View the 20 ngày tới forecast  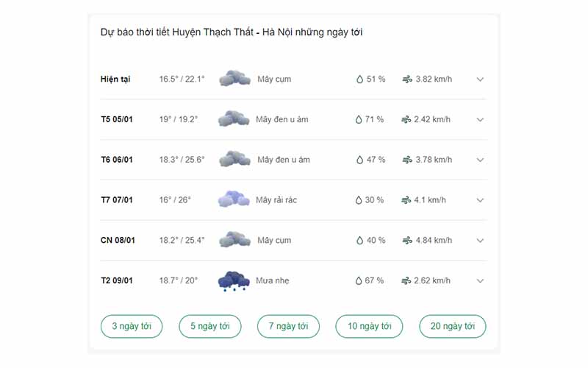pyautogui.click(x=453, y=326)
